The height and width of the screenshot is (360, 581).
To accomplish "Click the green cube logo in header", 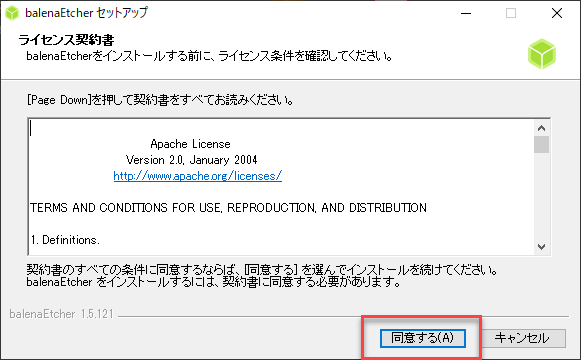I will [542, 54].
